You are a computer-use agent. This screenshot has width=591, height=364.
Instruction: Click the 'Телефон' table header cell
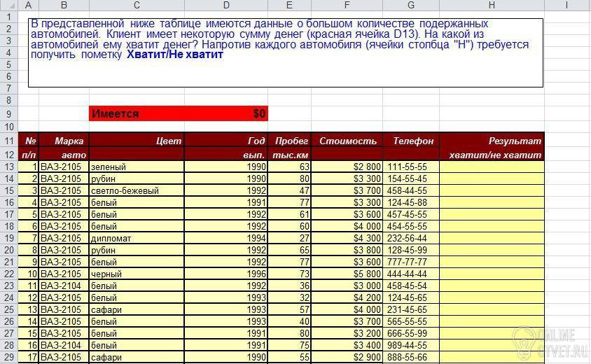point(411,141)
